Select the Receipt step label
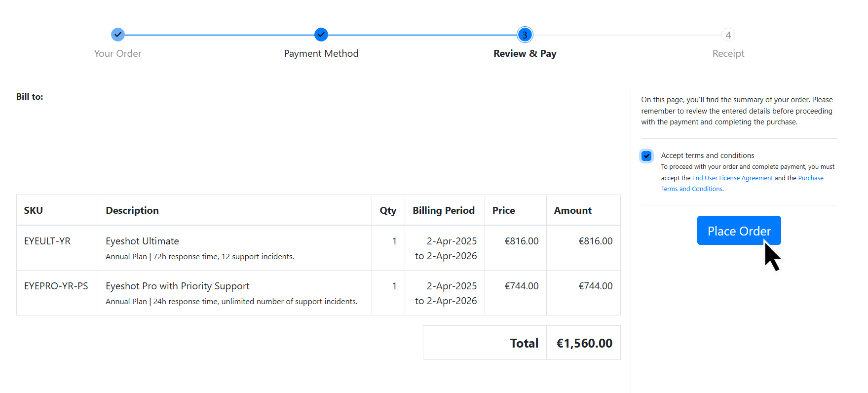The height and width of the screenshot is (393, 868). click(728, 53)
